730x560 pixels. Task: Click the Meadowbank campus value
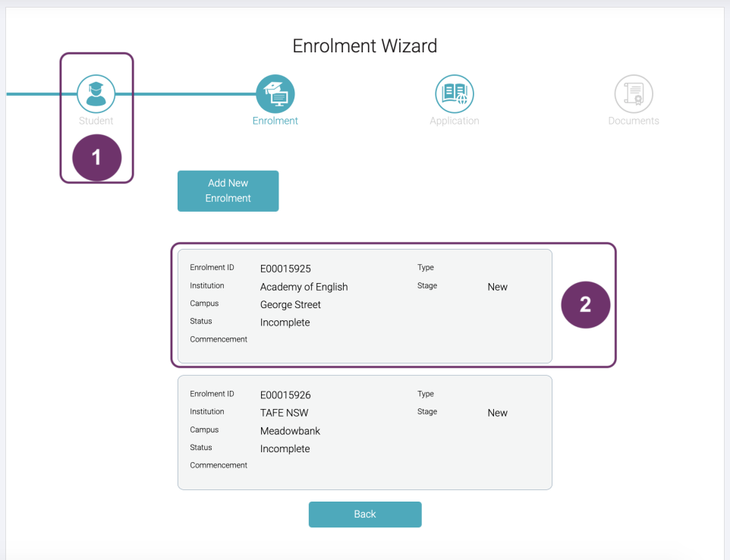(x=290, y=431)
